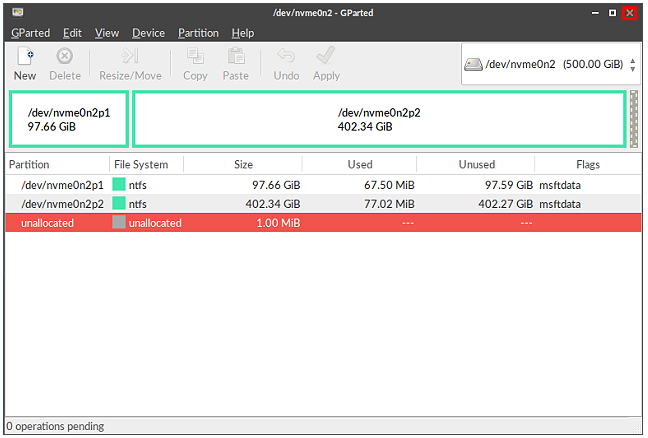Open the View menu
This screenshot has width=648, height=438.
click(107, 33)
